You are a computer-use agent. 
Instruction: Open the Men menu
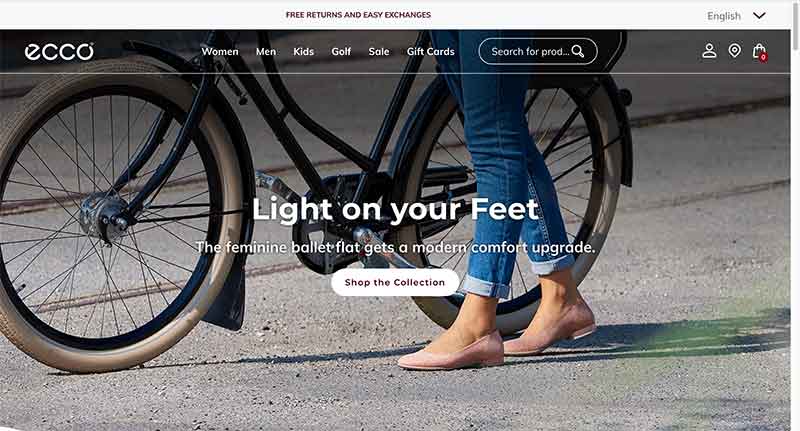click(266, 52)
